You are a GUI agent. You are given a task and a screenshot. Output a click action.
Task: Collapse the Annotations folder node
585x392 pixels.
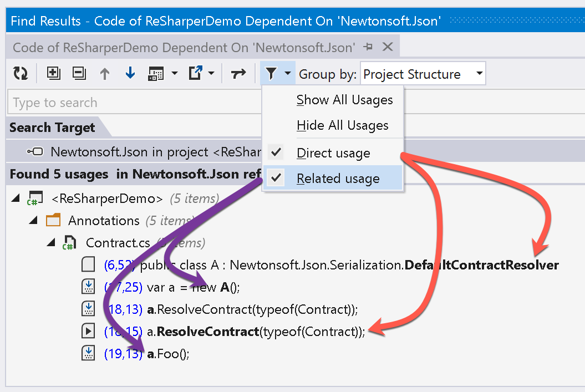click(x=33, y=221)
